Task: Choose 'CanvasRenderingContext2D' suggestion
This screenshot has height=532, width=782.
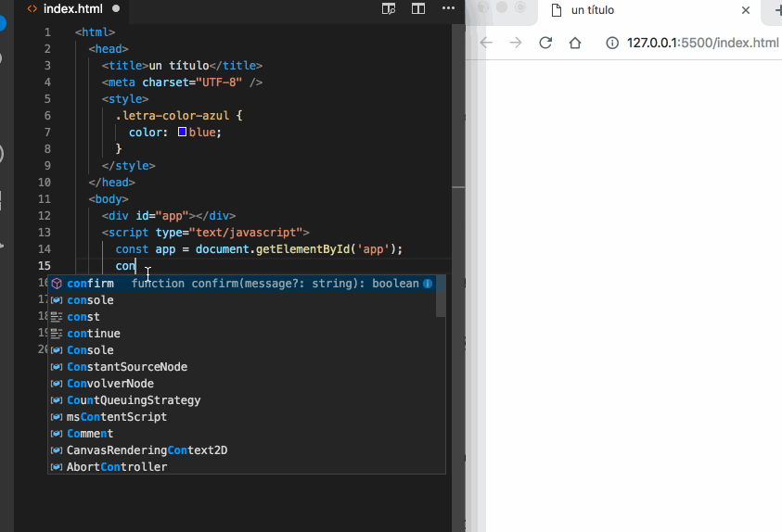Action: tap(241, 450)
